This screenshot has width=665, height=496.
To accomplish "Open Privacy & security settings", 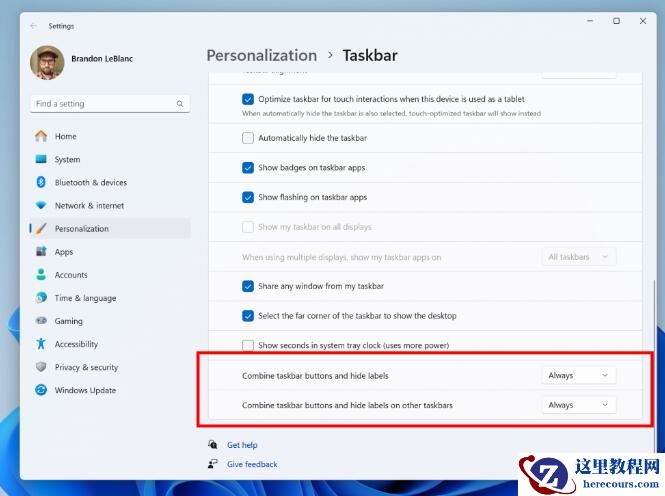I will click(x=110, y=367).
